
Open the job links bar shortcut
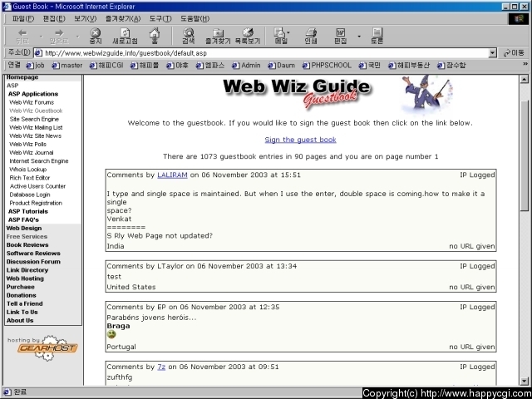coord(35,65)
